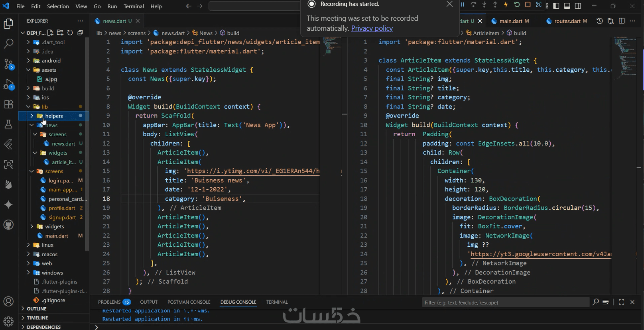Click the debug Step Out icon
The image size is (644, 330).
495,5
